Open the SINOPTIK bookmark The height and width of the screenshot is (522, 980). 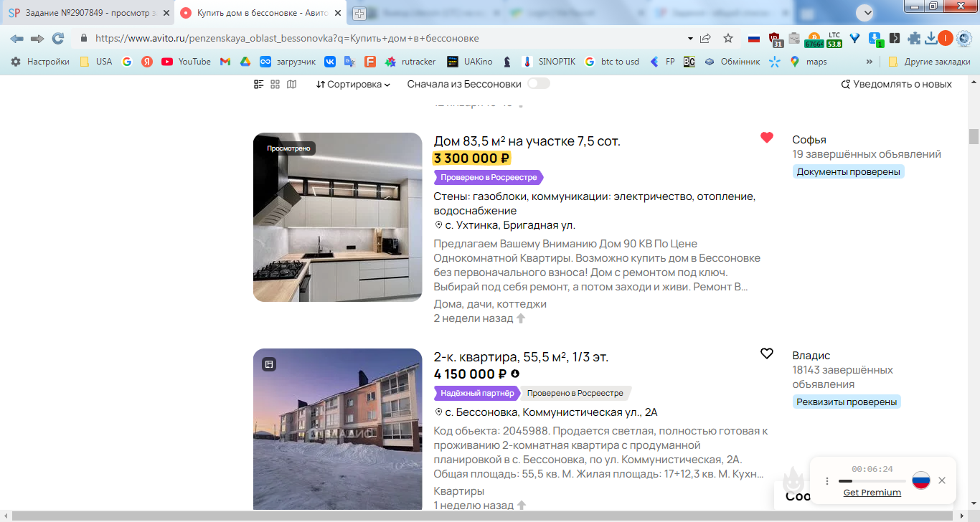point(549,62)
